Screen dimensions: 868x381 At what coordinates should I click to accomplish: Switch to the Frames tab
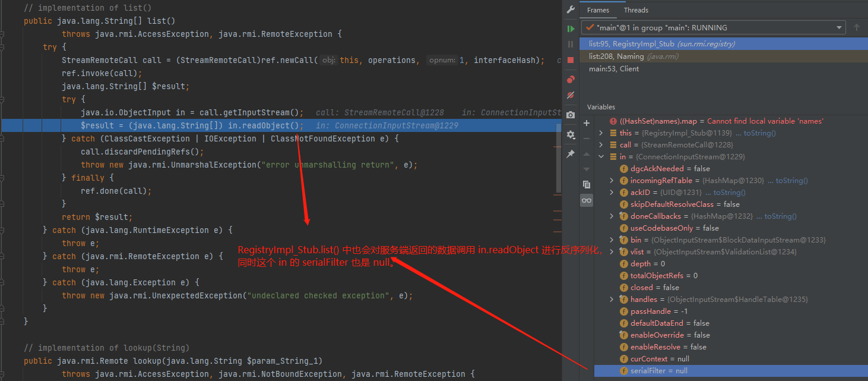(598, 10)
